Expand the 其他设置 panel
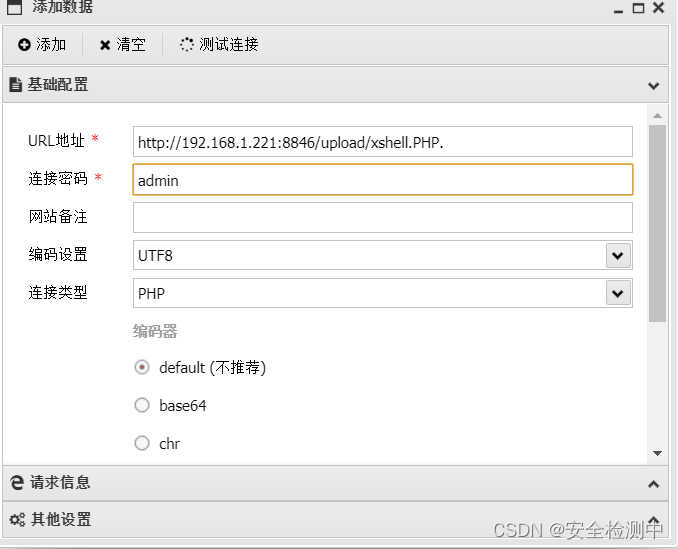This screenshot has width=678, height=549. [653, 520]
